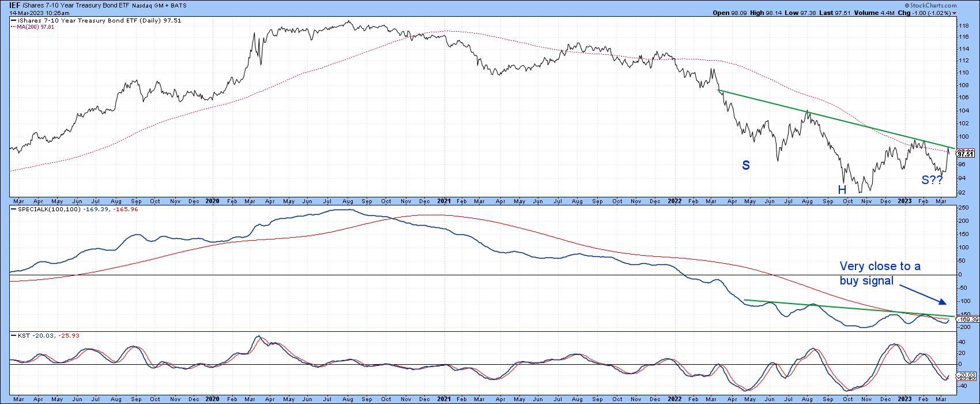
Task: Click the red down-triangle beside the Chg value
Action: (954, 13)
